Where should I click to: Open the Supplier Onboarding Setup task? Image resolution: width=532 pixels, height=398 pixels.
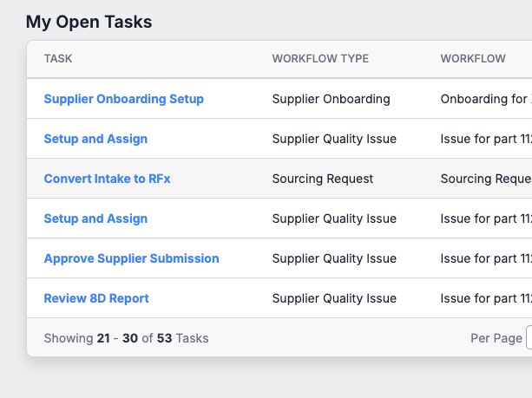124,99
